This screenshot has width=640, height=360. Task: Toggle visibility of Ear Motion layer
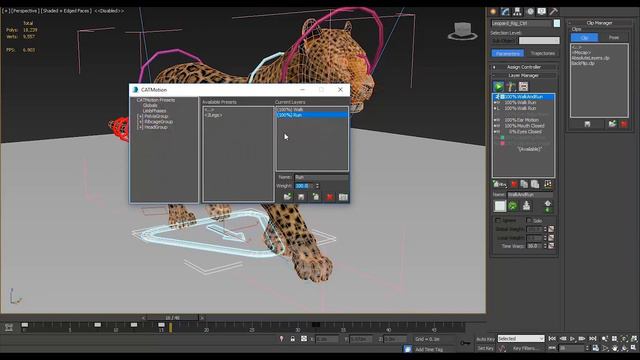(x=497, y=120)
